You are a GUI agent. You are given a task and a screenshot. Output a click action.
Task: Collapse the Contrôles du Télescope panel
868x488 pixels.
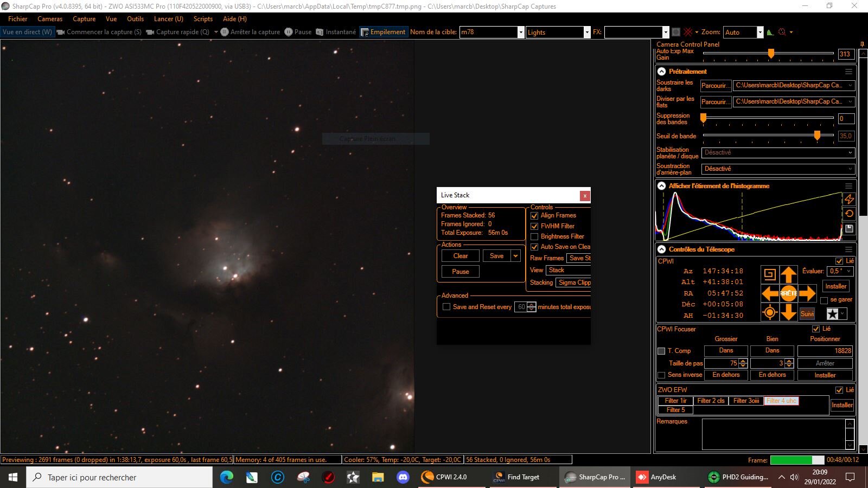661,249
